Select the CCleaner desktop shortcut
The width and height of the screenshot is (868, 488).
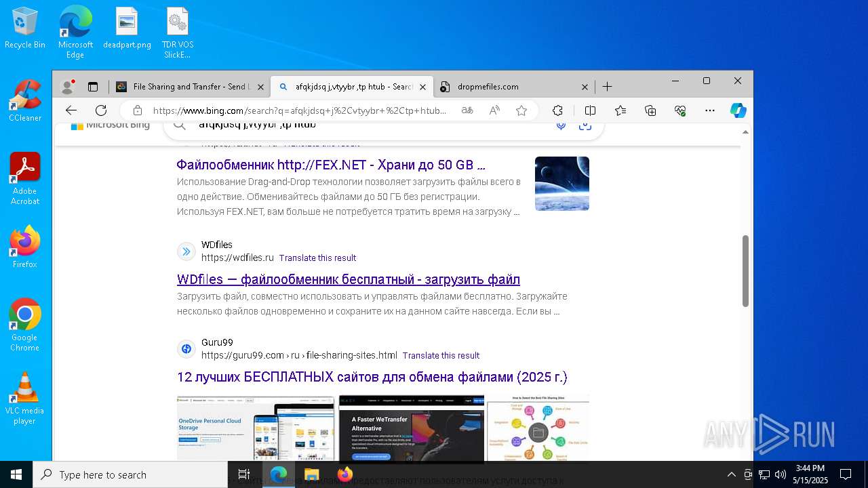tap(25, 101)
